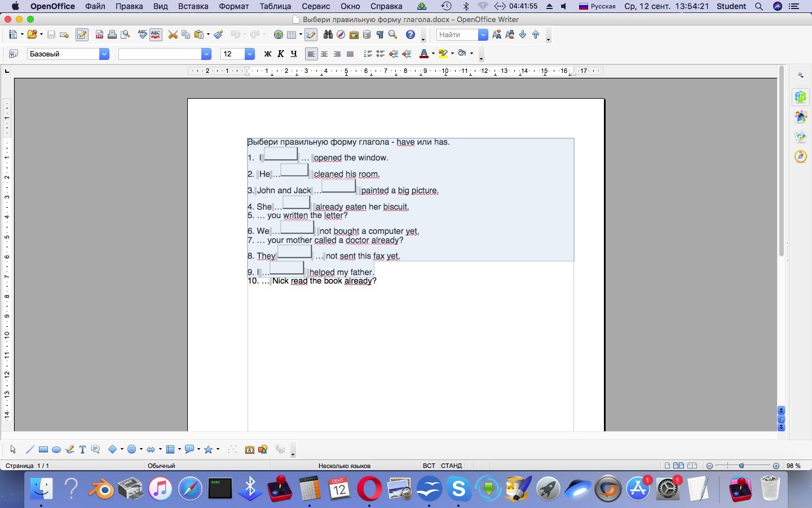
Task: Toggle italic formatting (К)
Action: pos(281,54)
